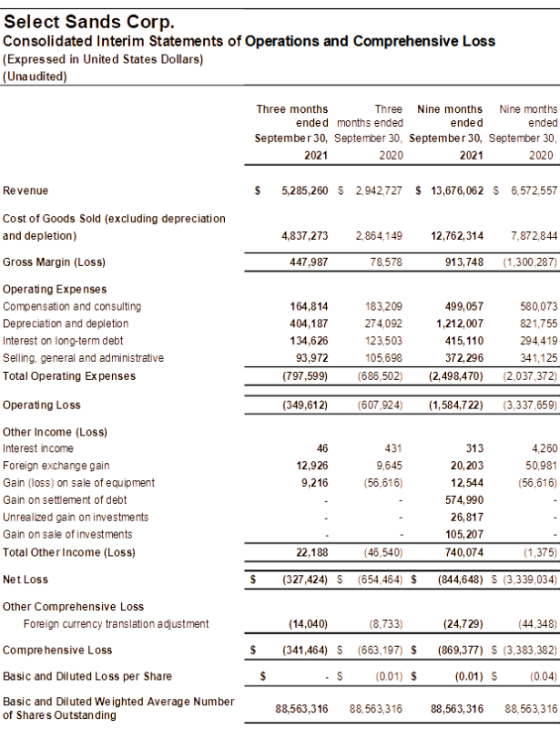This screenshot has height=729, width=560.
Task: Select the 'Comprehensive Loss' label
Action: [x=57, y=651]
